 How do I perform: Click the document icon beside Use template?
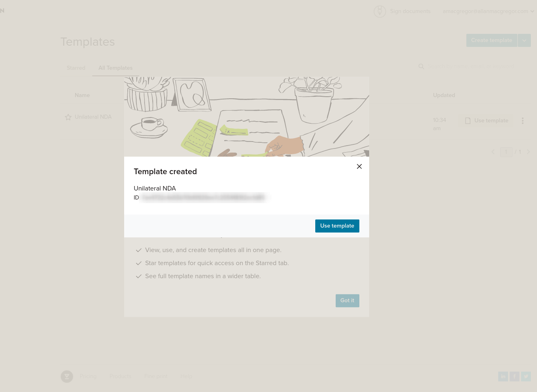tap(468, 121)
